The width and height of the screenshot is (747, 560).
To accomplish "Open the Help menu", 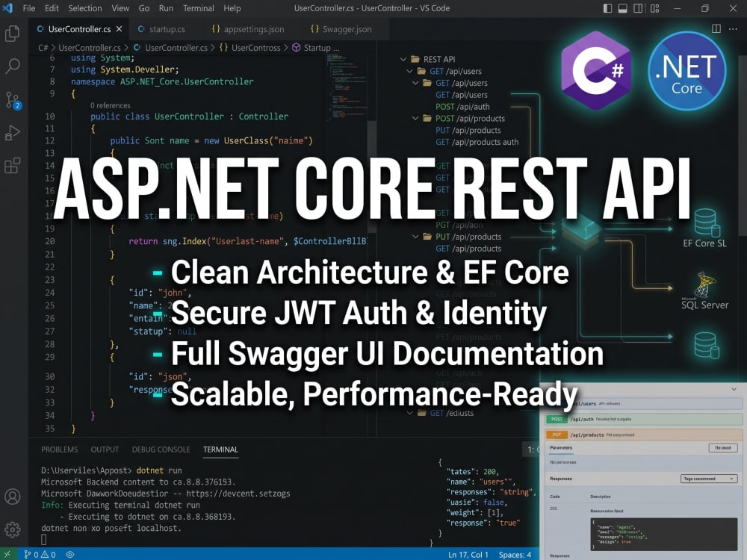I will [x=232, y=8].
